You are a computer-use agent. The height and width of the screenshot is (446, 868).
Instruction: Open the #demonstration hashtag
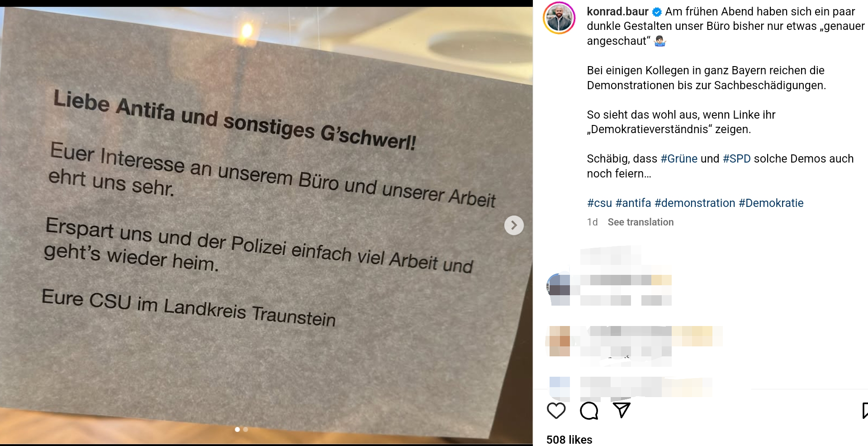(x=695, y=203)
